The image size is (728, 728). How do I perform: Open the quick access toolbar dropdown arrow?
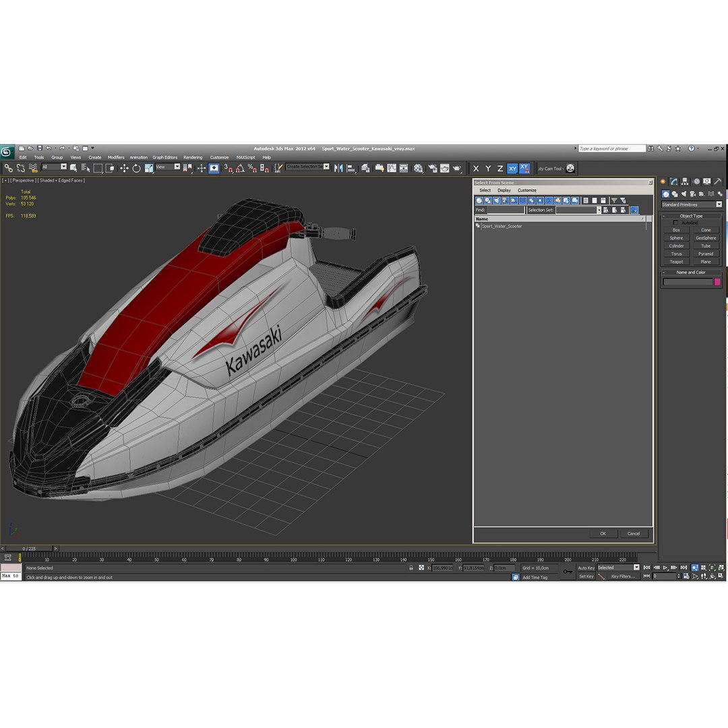pos(92,148)
